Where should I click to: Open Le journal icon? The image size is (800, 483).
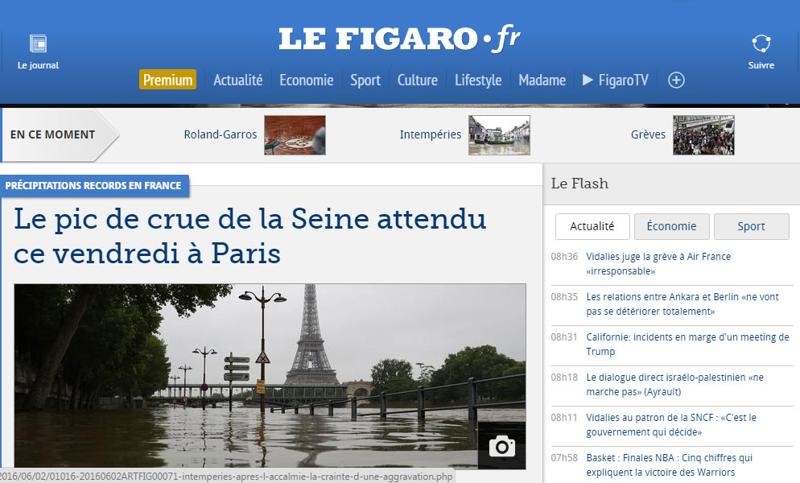coord(38,44)
